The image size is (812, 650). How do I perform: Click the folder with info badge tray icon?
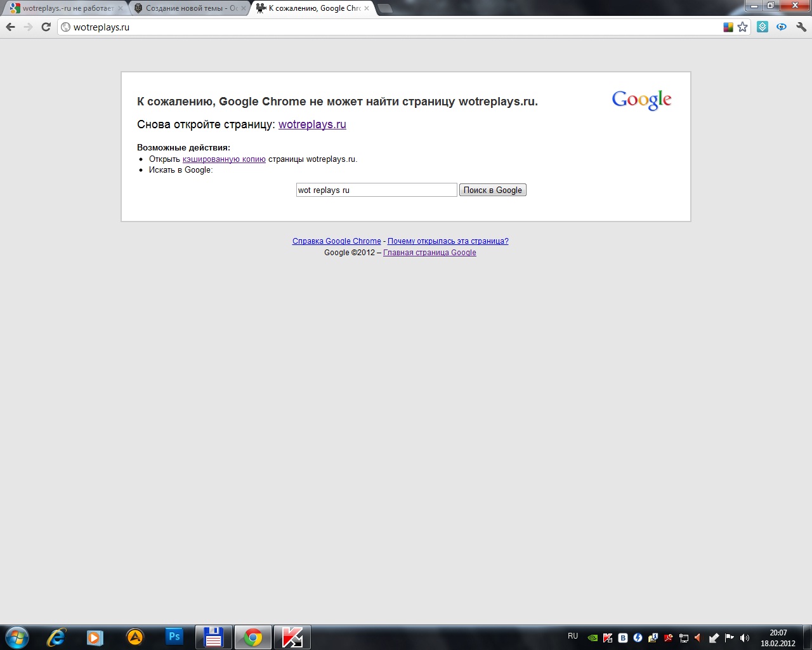tap(653, 638)
